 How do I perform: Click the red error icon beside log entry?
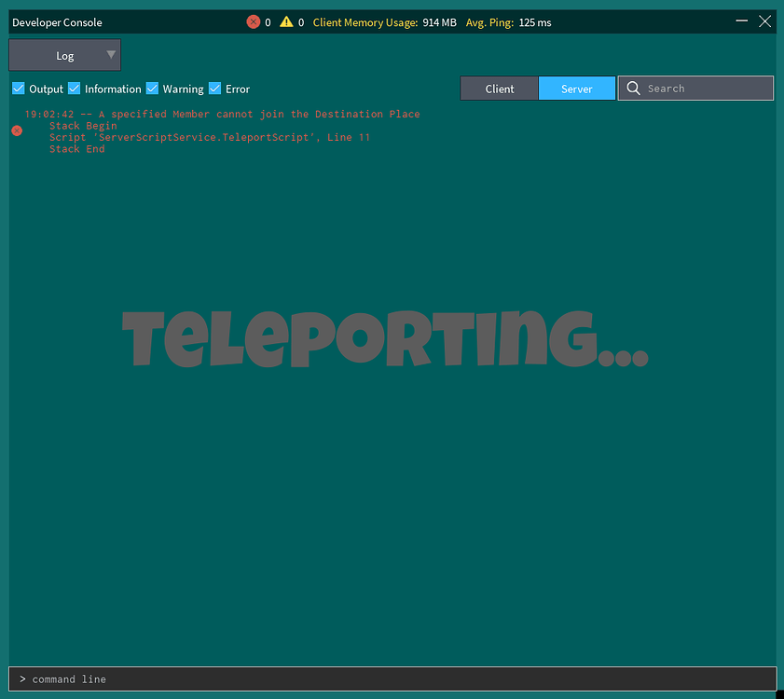click(x=17, y=131)
